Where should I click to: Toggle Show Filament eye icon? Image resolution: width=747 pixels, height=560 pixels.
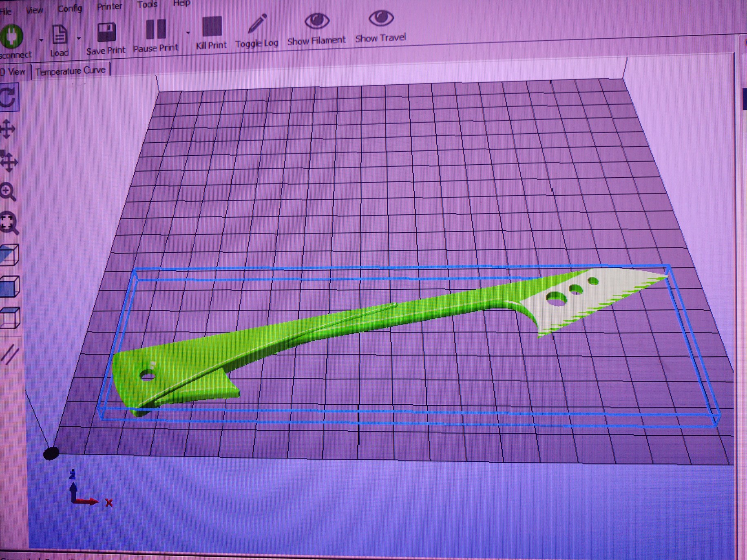(317, 21)
